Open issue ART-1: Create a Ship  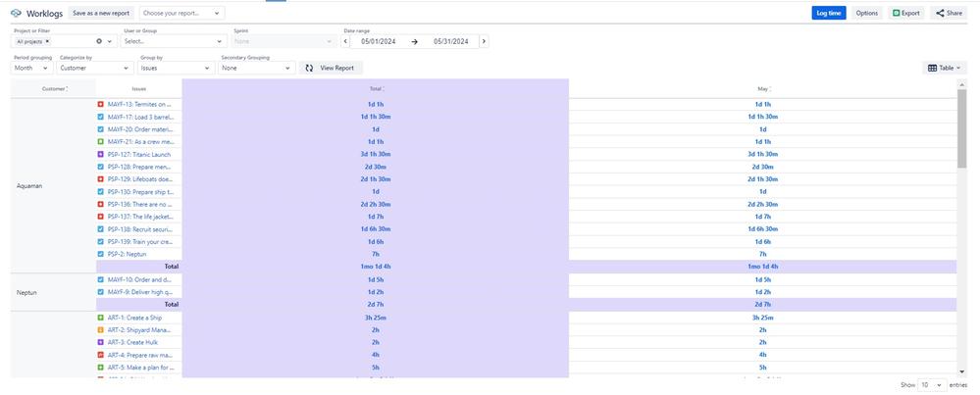(134, 318)
